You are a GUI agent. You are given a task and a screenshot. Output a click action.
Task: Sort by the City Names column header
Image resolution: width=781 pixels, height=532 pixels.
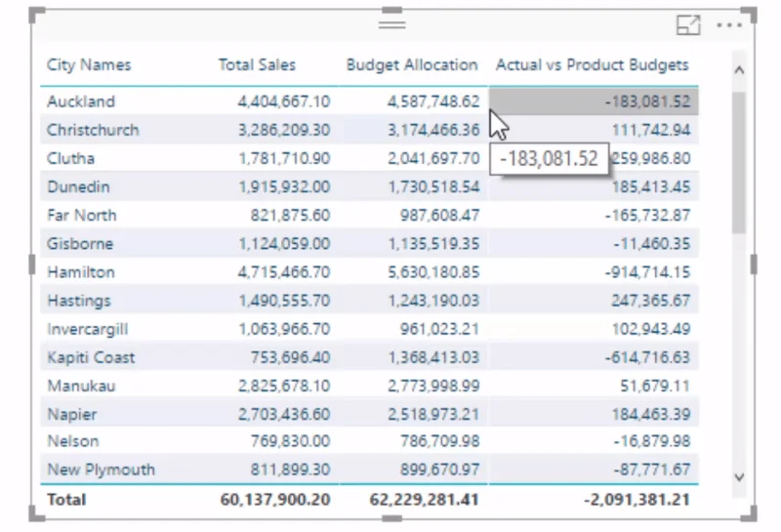point(89,64)
